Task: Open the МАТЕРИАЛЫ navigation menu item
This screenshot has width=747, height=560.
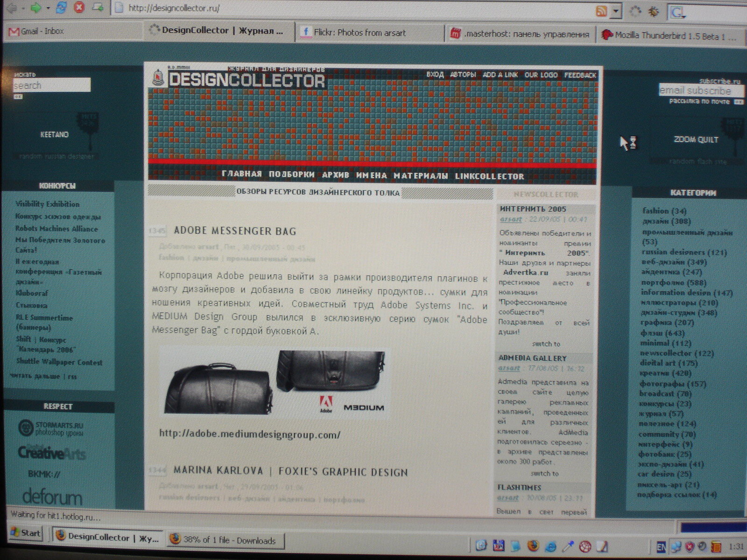Action: click(421, 176)
